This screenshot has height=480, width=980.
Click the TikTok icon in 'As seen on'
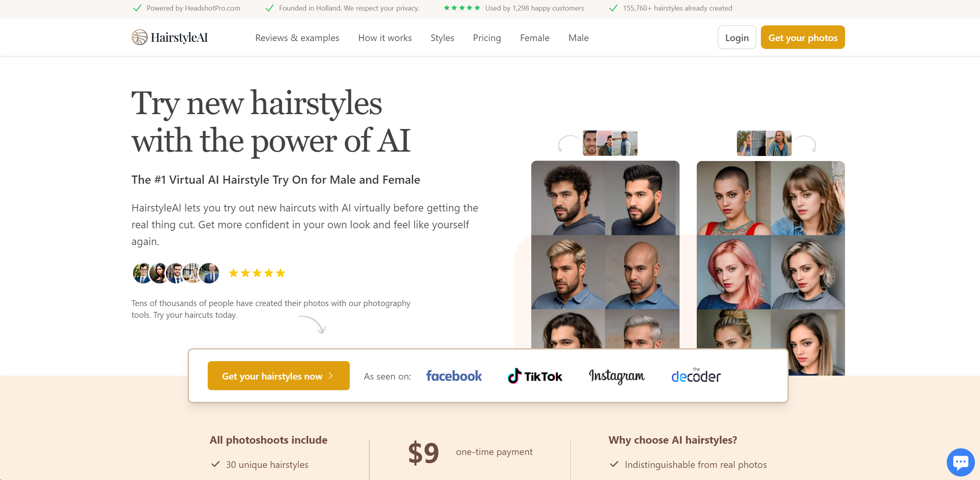click(534, 376)
